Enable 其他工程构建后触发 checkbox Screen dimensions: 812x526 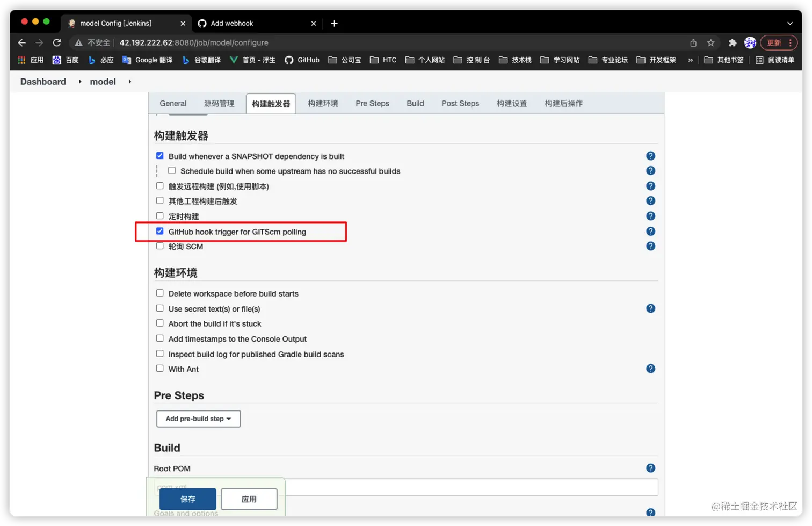(160, 200)
